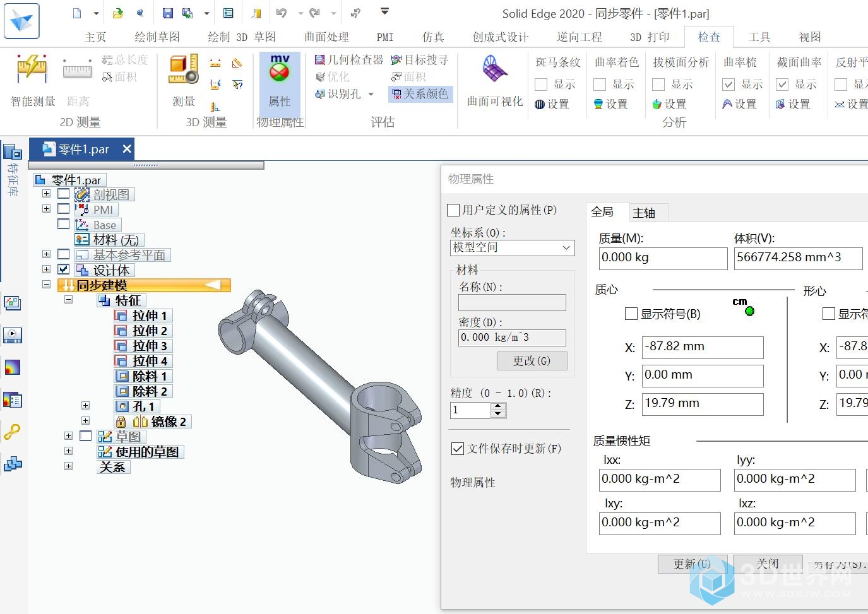Open the Feature Library (特征库) side tab
Image resolution: width=868 pixels, height=614 pixels.
click(13, 169)
